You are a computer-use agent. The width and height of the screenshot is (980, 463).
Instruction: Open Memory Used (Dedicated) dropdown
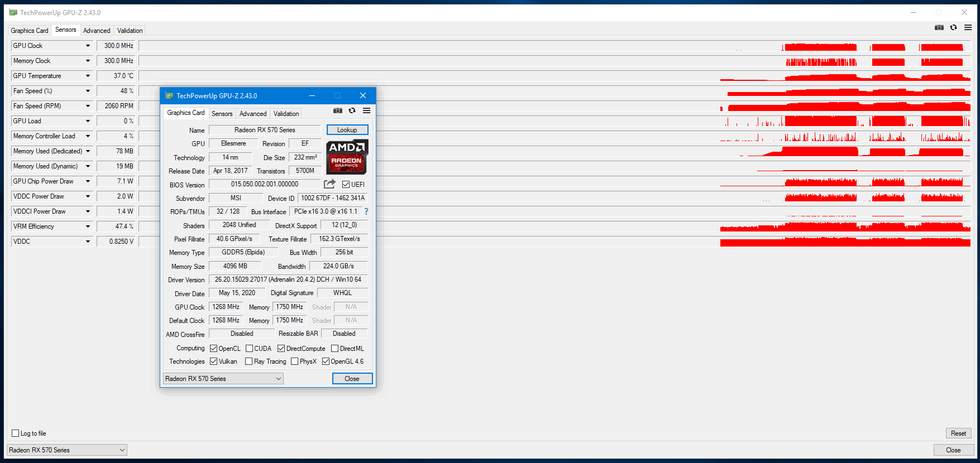pos(88,151)
